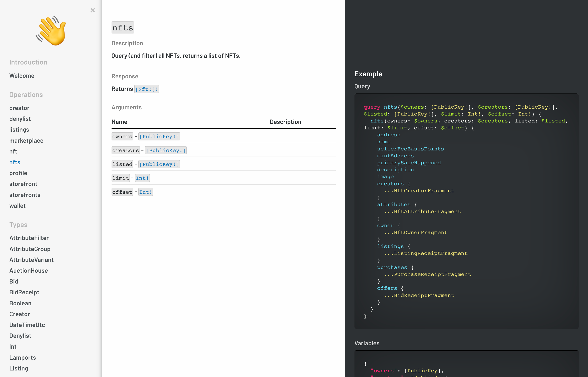Viewport: 588px width, 377px height.
Task: Open the PublicKey type from owners argument
Action: [x=159, y=136]
